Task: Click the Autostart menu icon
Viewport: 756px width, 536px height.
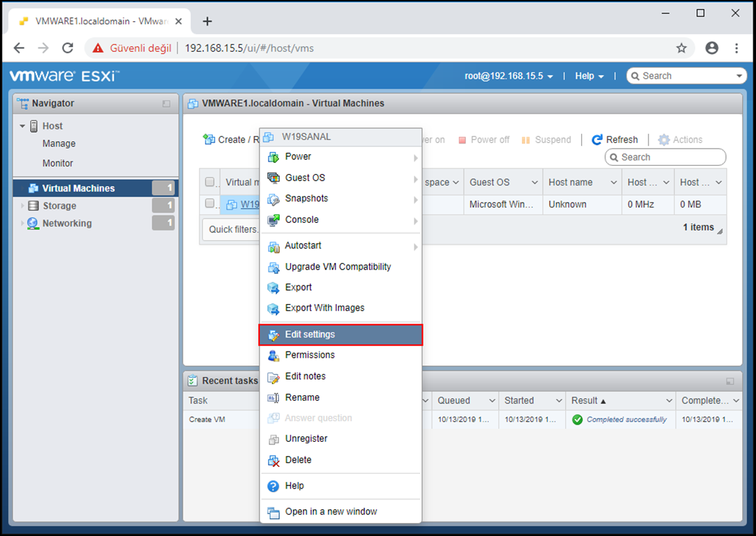Action: coord(273,246)
